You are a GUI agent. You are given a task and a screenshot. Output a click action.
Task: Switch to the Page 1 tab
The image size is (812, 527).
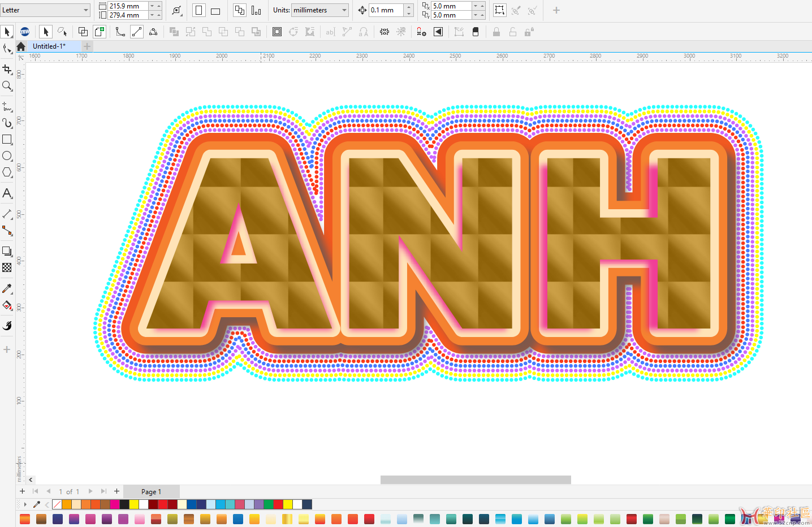[152, 491]
